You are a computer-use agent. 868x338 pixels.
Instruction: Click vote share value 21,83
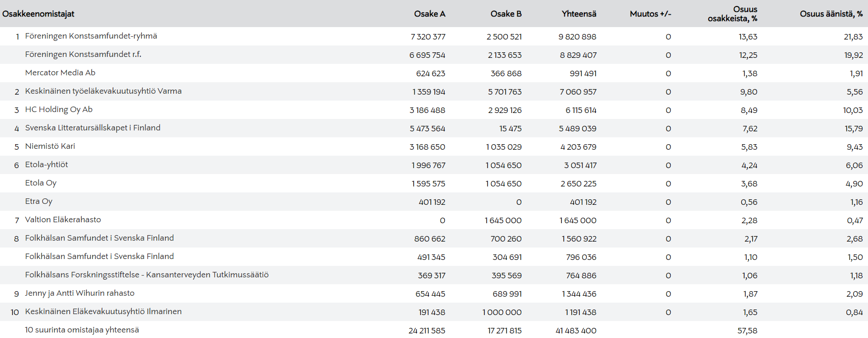click(x=853, y=37)
